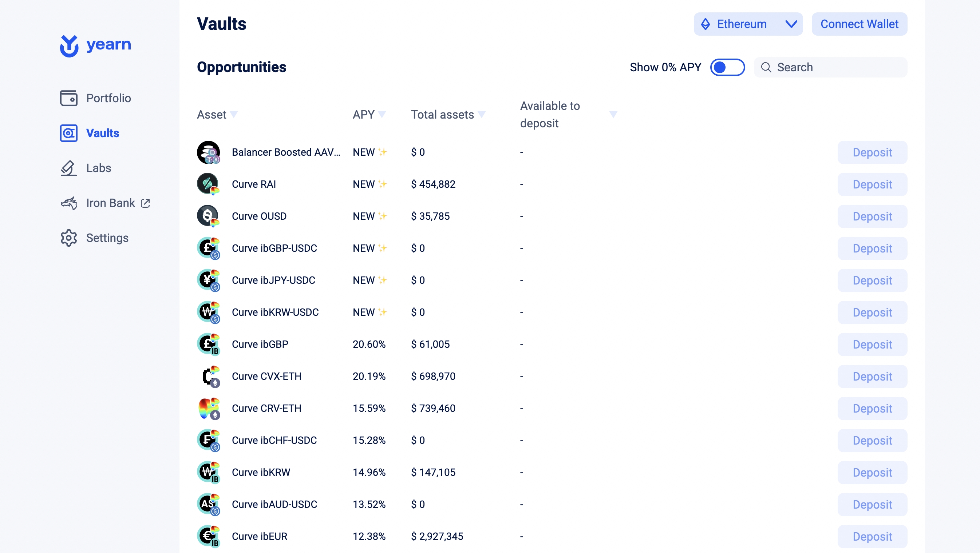Screen dimensions: 980x553
Task: Focus the Search input field
Action: (x=830, y=67)
